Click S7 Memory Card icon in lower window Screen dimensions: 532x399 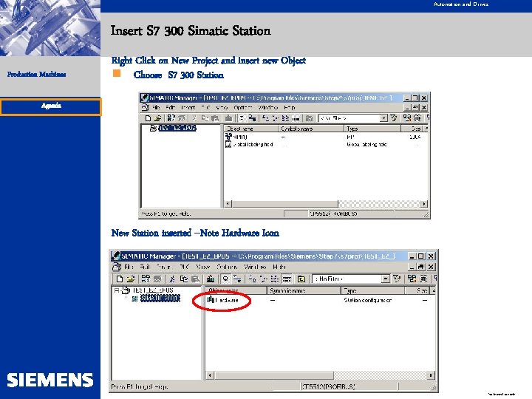coord(157,279)
